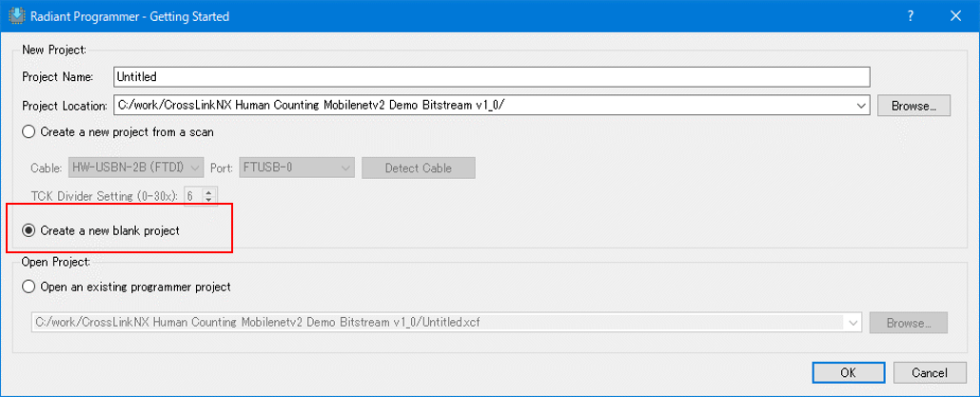The width and height of the screenshot is (980, 397).
Task: Click the 'TCK Divider Setting (0-30x):' label
Action: click(105, 196)
